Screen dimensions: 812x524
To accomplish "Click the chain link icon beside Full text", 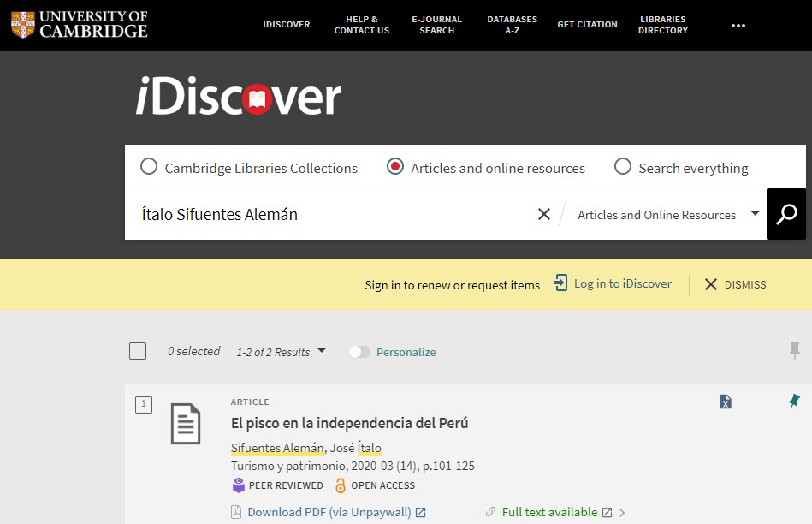I will coord(490,512).
